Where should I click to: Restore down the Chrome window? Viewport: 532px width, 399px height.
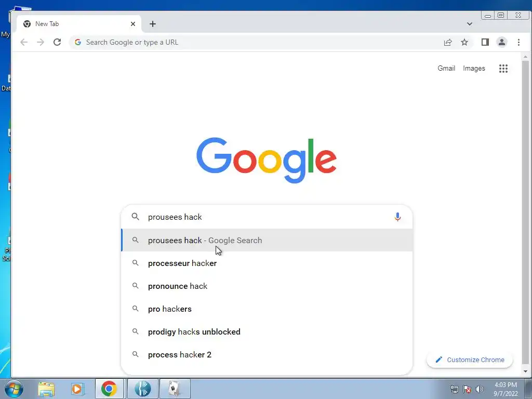[x=501, y=15]
